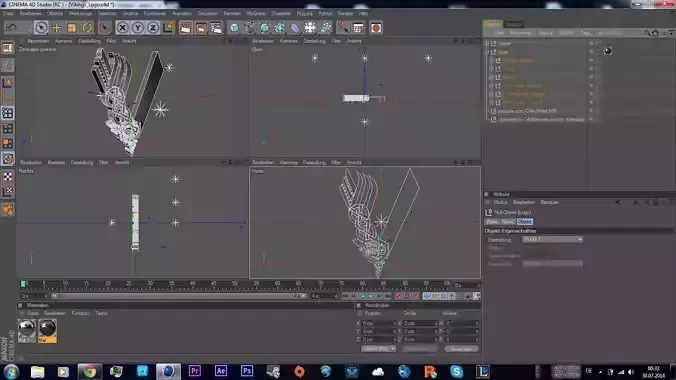
Task: Click the Render View clapperboard icon
Action: pyautogui.click(x=185, y=28)
